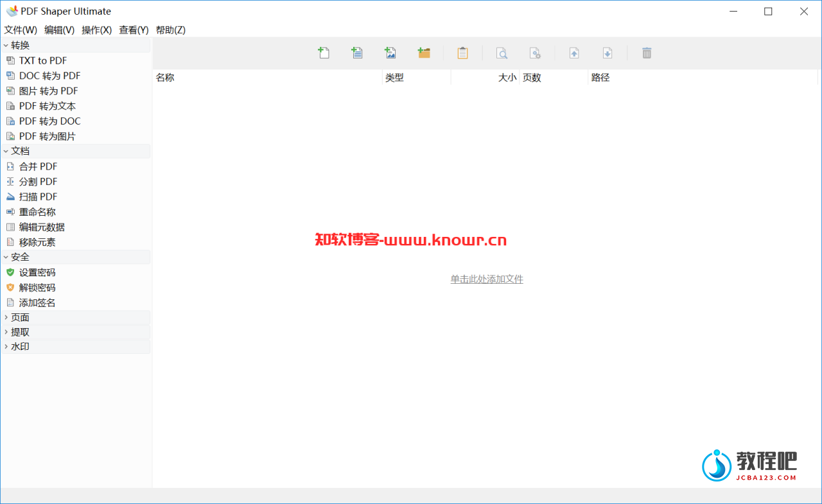
Task: Minimize the PDF Shaper Ultimate window
Action: [x=733, y=12]
